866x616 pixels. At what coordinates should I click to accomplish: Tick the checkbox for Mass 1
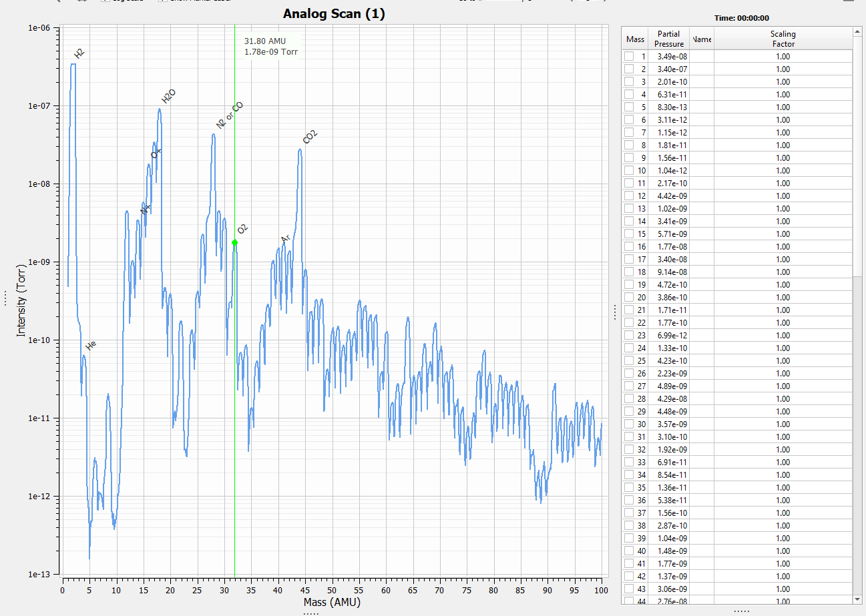[x=629, y=57]
